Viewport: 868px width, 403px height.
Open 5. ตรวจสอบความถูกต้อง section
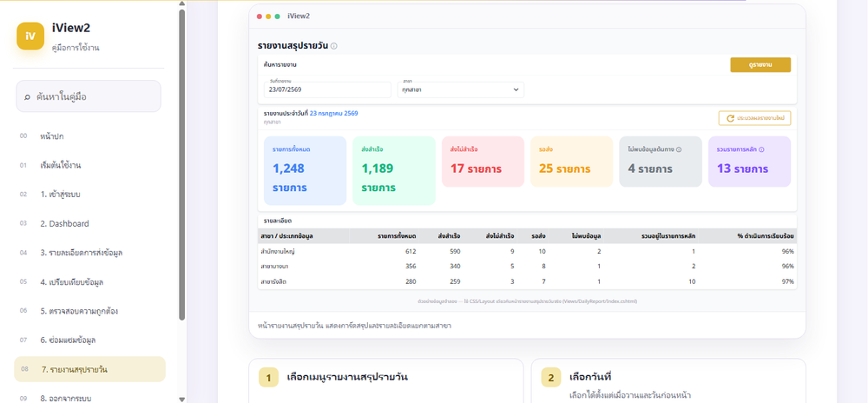click(89, 311)
